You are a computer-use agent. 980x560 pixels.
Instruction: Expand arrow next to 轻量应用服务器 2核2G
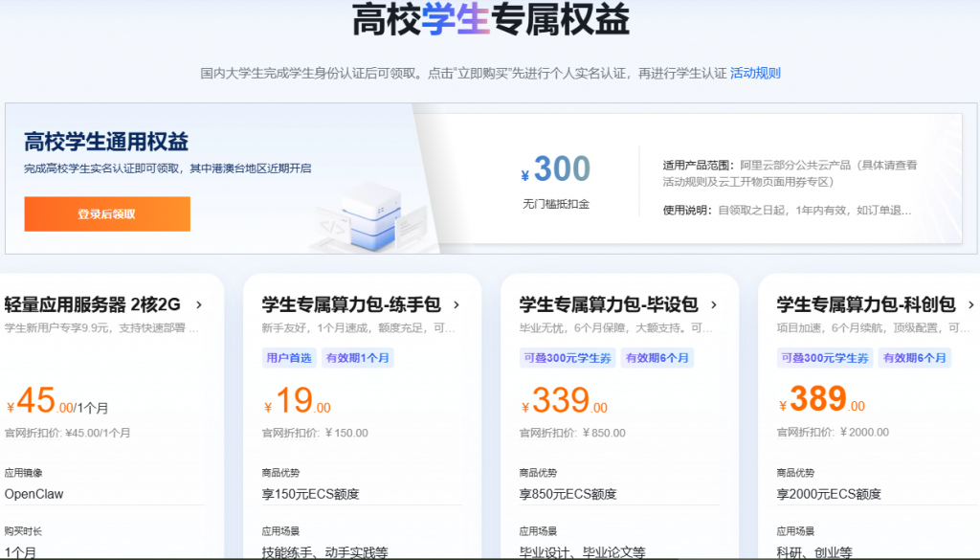point(199,305)
